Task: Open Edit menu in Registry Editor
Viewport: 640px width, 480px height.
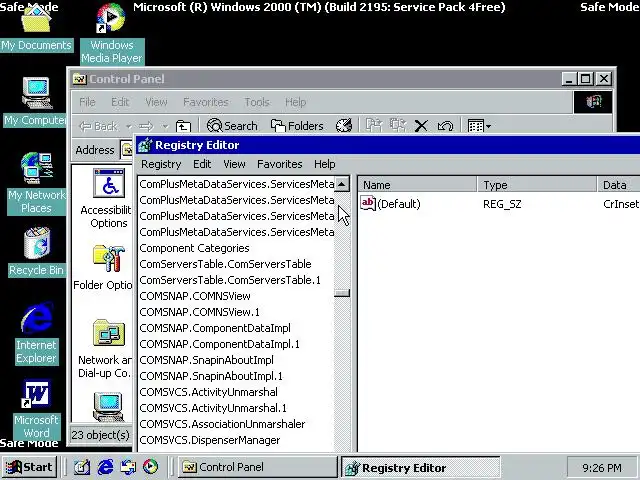Action: tap(202, 164)
